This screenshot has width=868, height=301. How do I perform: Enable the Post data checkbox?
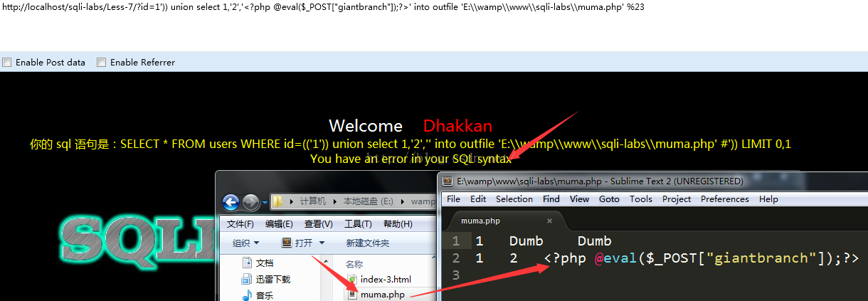7,63
